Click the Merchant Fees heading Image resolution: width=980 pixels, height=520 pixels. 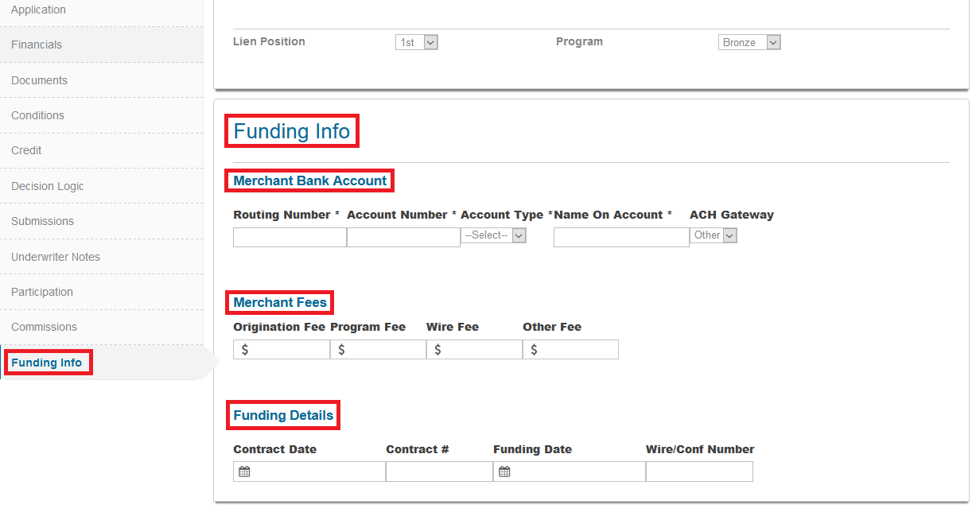click(x=280, y=302)
